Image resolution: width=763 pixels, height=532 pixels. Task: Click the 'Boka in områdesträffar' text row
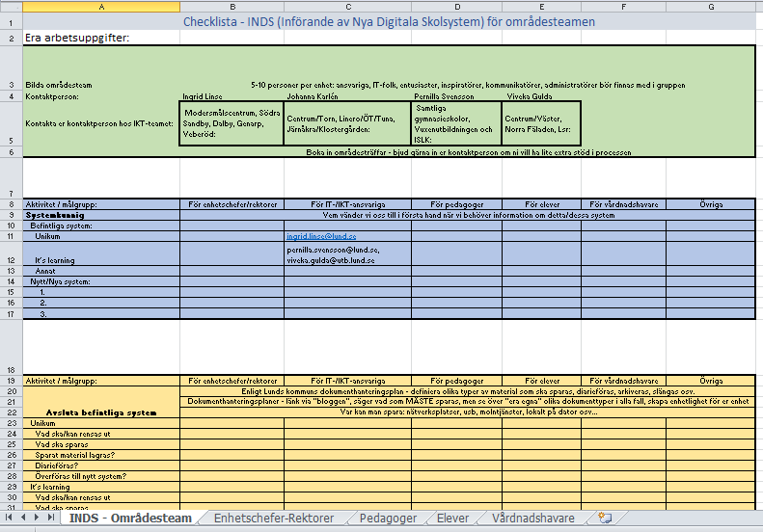468,152
